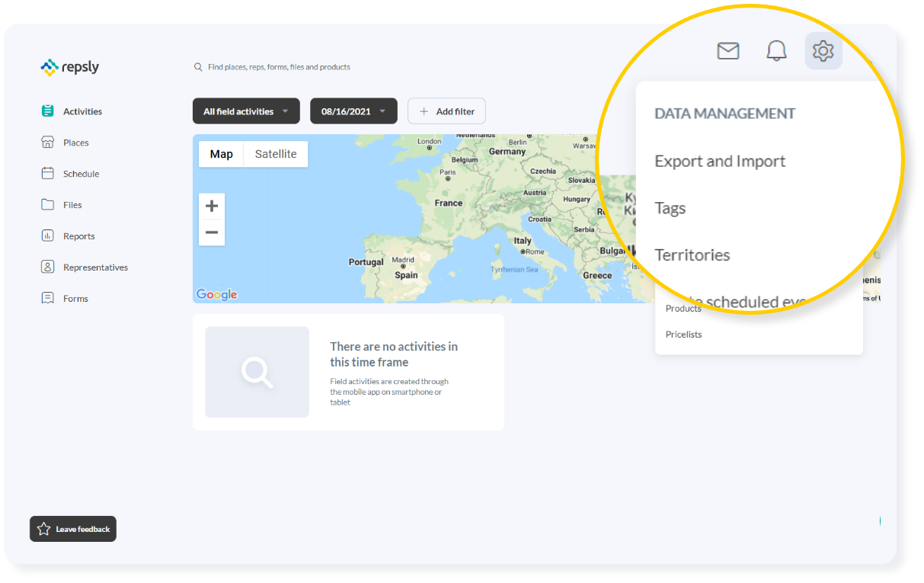Click the Forms sidebar icon

[x=48, y=298]
